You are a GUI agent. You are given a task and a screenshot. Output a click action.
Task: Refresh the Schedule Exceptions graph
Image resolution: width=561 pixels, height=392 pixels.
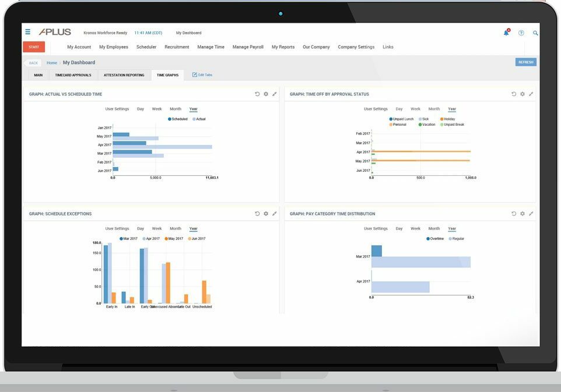pyautogui.click(x=257, y=214)
